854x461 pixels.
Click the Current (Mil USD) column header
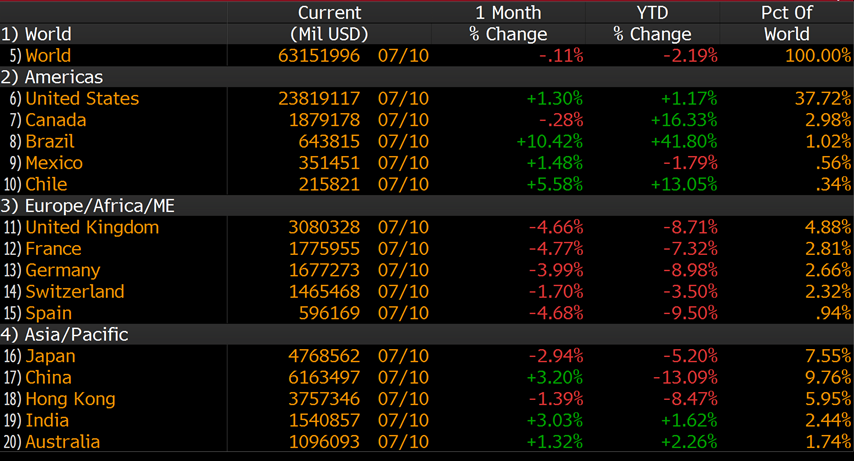[x=329, y=23]
